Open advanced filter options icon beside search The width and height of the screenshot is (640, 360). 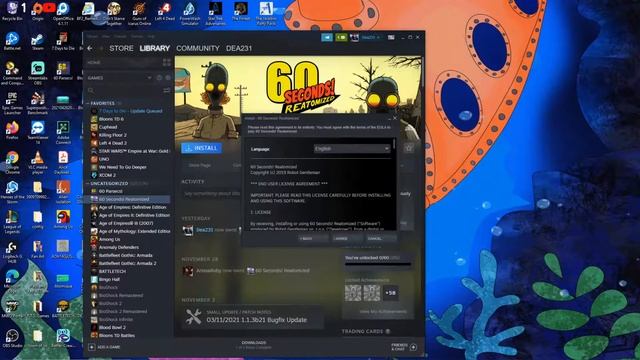[167, 90]
